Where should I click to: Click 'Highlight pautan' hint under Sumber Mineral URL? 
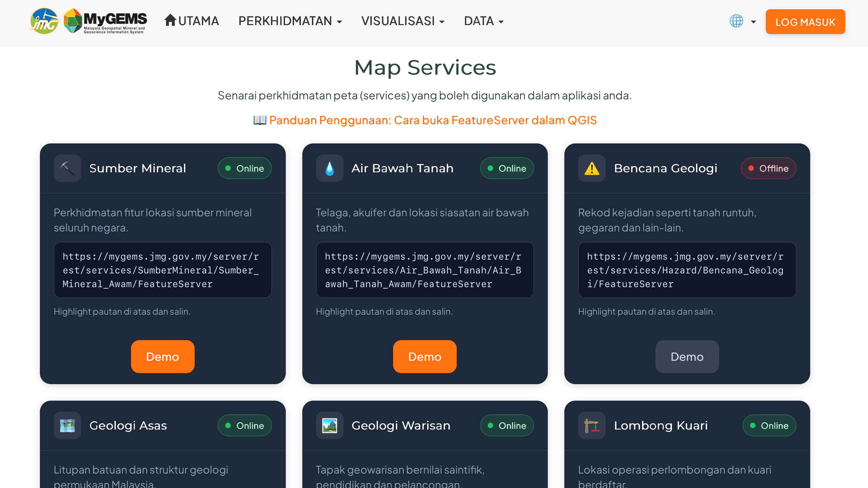click(122, 312)
